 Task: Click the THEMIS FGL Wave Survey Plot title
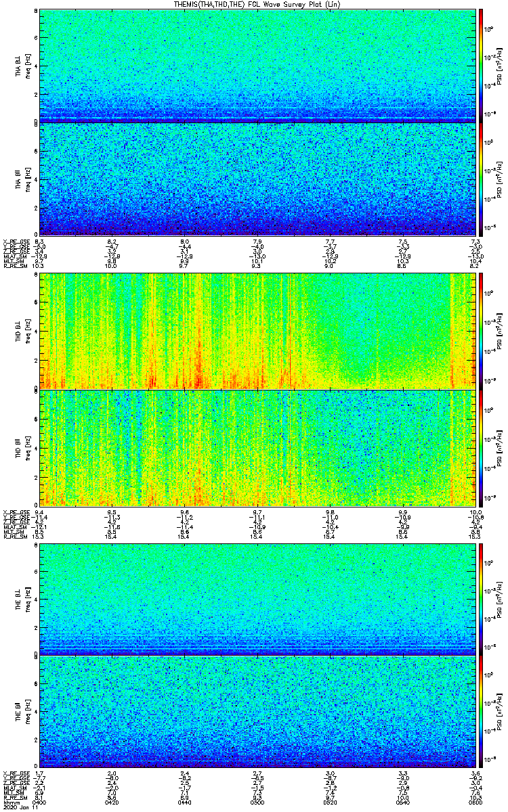tap(257, 4)
